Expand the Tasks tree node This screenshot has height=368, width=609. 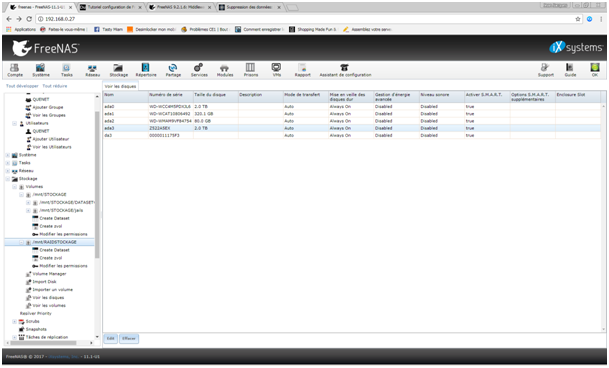click(8, 163)
